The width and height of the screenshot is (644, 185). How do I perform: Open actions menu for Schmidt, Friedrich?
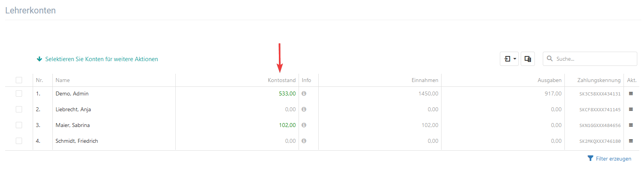(631, 141)
